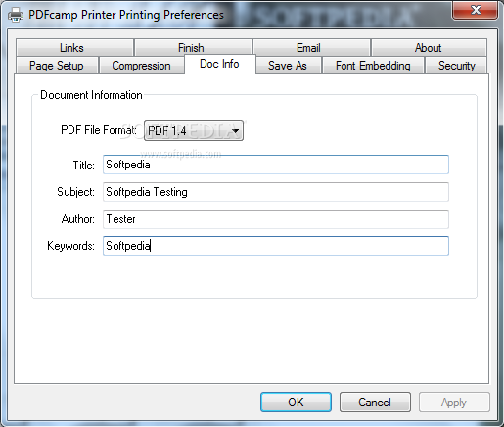Click the Apply button
The height and width of the screenshot is (427, 504).
coord(454,403)
